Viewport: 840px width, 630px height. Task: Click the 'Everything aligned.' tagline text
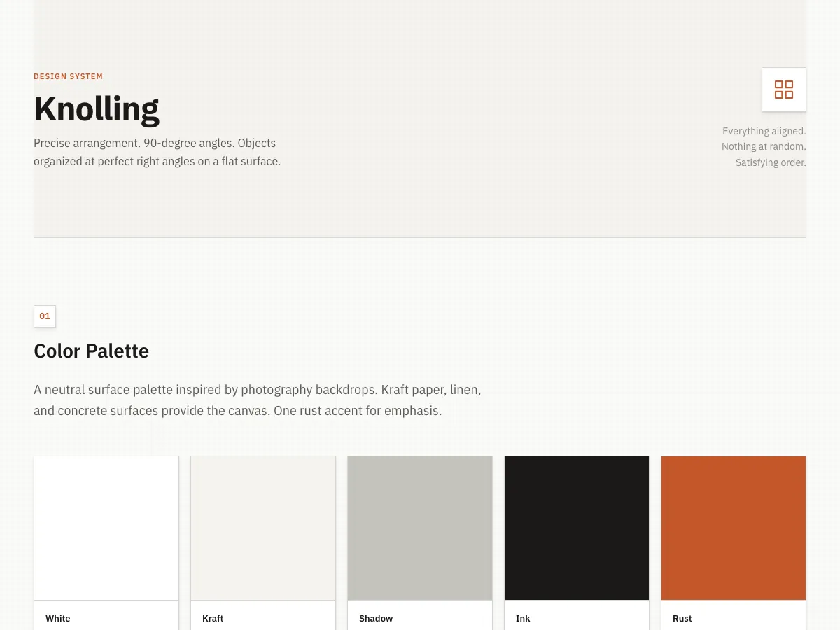click(x=764, y=131)
